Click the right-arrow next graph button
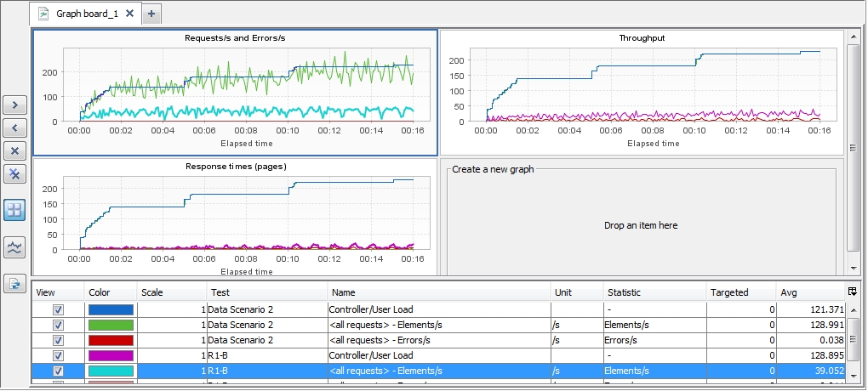868x391 pixels. point(14,105)
